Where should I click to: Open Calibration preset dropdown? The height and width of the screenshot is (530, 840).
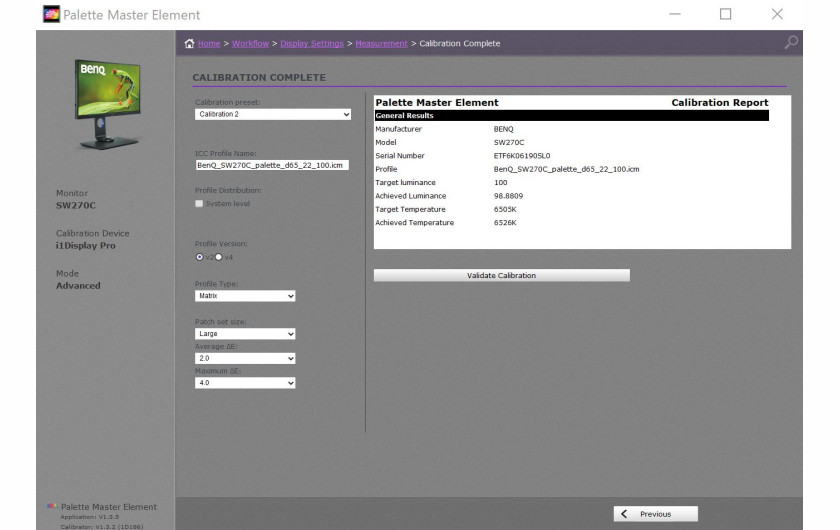[x=273, y=114]
